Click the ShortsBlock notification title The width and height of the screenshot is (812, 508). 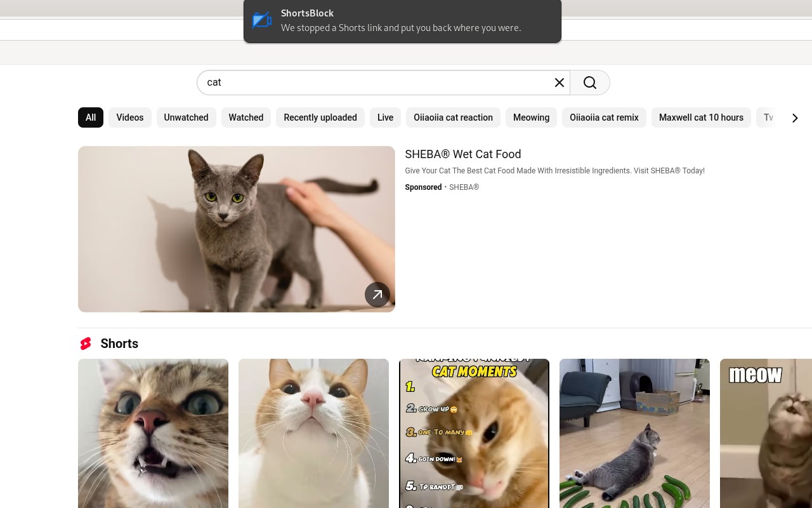(x=307, y=13)
